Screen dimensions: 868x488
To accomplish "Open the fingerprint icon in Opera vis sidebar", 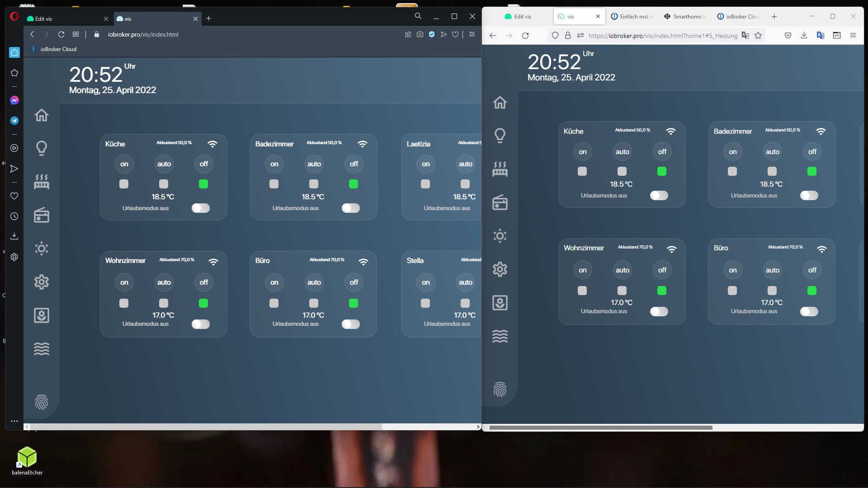I will [41, 402].
